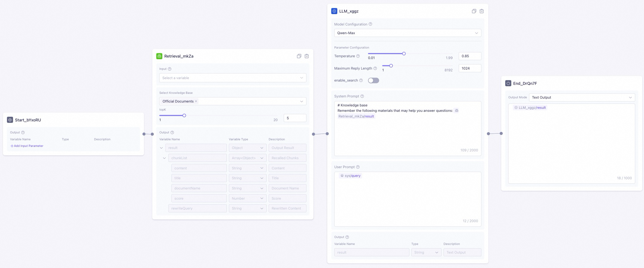Click the LLM_xggz/result variable tag
The image size is (644, 268).
pos(530,108)
